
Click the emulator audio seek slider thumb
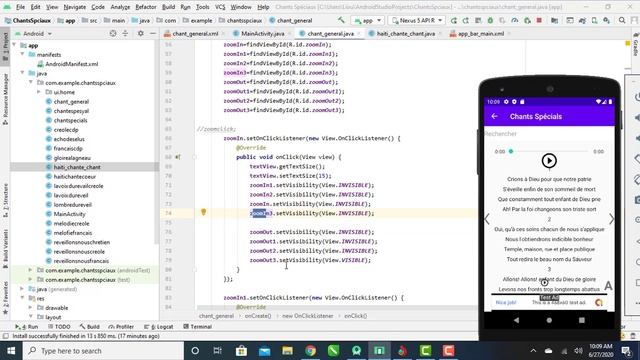[511, 151]
